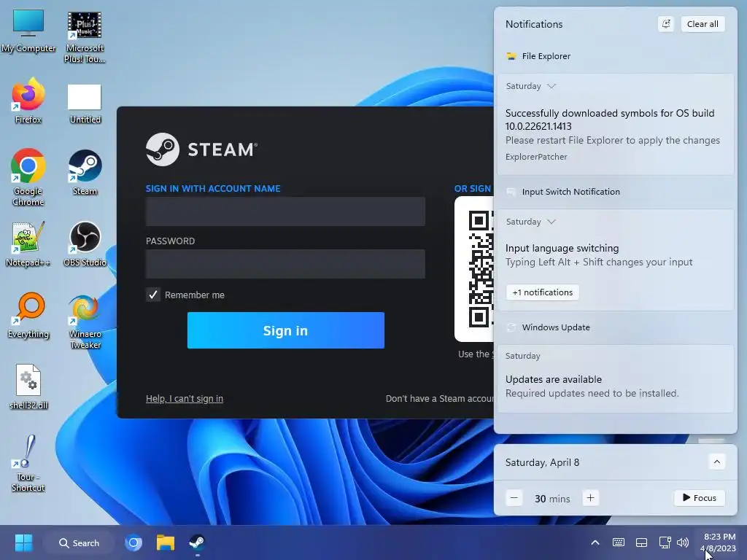Open Everything search desktop shortcut

point(28,316)
